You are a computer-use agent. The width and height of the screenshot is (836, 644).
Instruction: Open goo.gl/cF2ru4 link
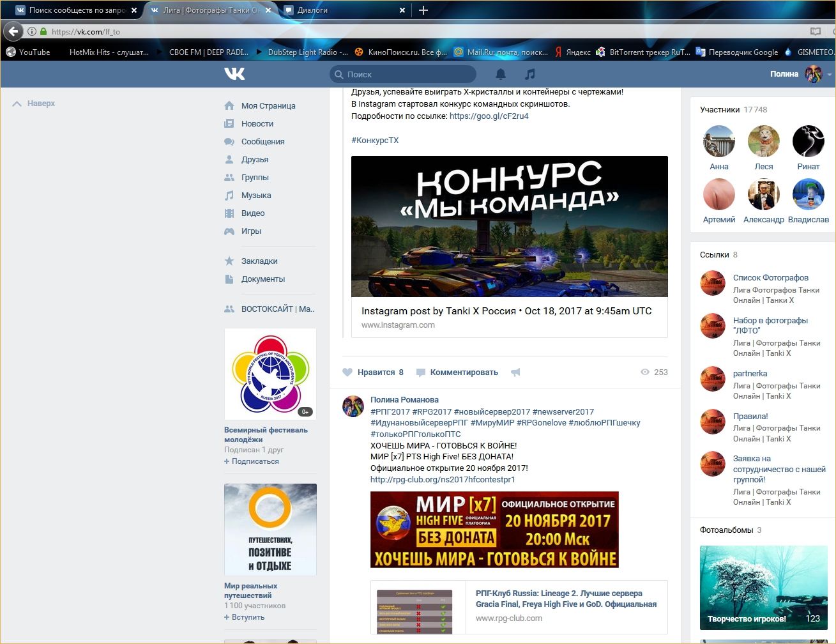tap(489, 116)
